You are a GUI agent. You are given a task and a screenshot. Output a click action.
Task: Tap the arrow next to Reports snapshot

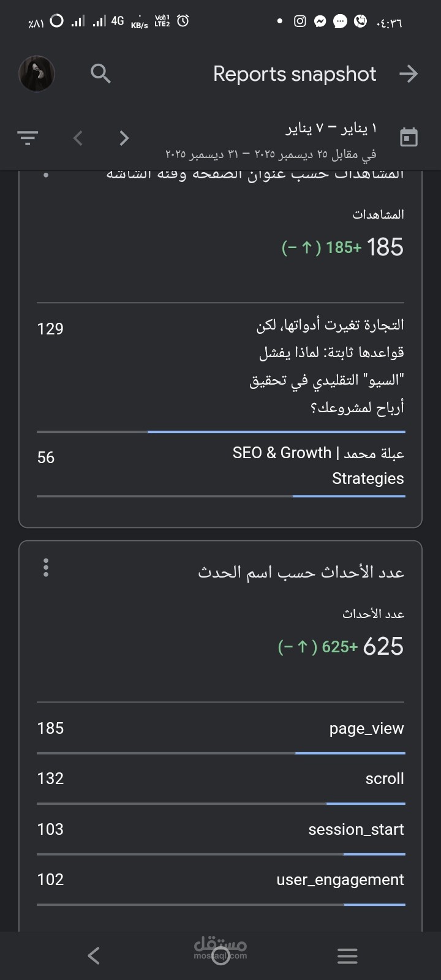408,74
